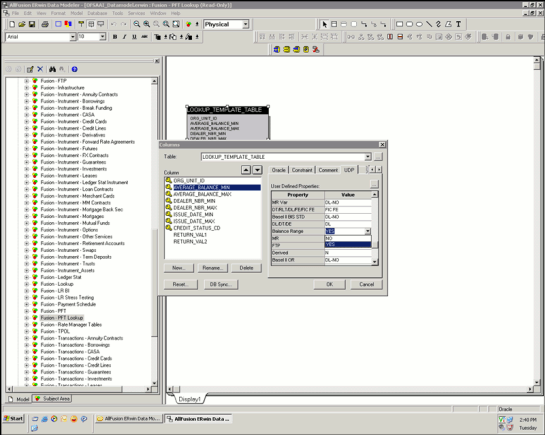Open the Physical model view dropdown

245,24
